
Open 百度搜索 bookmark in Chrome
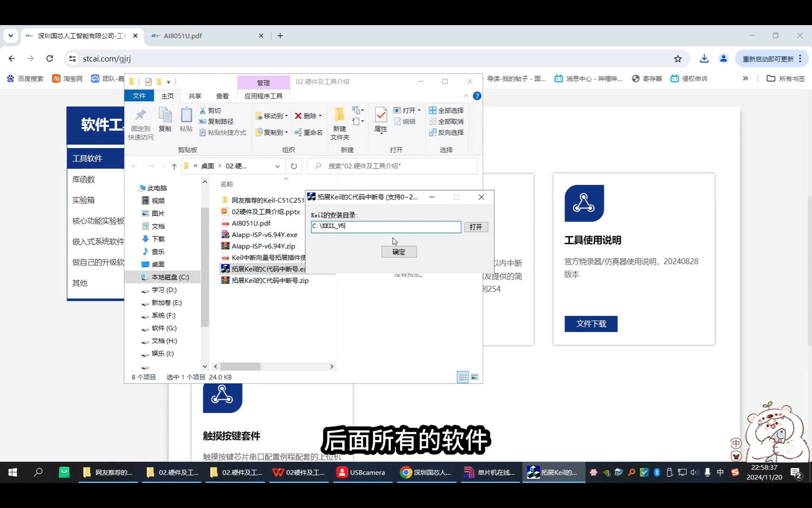click(25, 79)
